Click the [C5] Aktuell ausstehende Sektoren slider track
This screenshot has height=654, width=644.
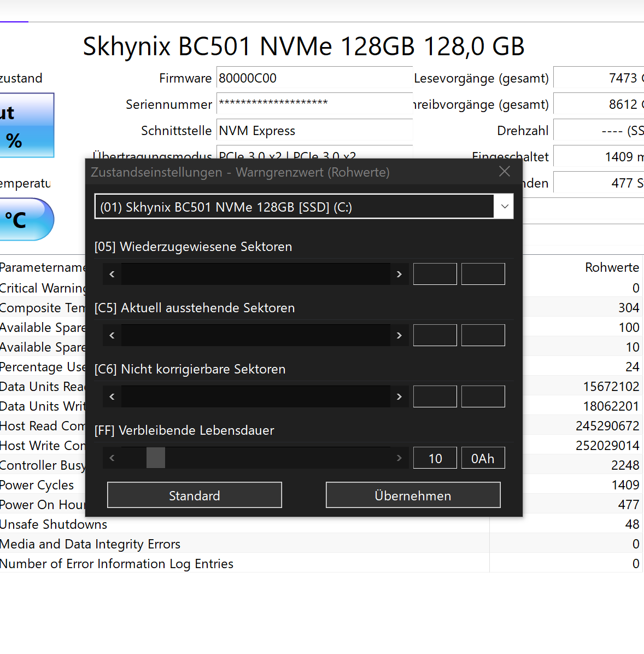[x=256, y=335]
